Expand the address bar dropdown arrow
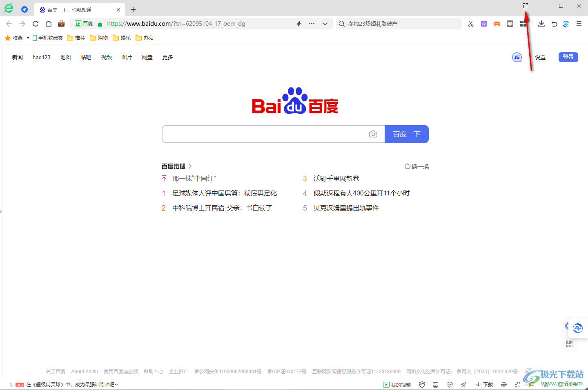This screenshot has width=588, height=390. [325, 24]
